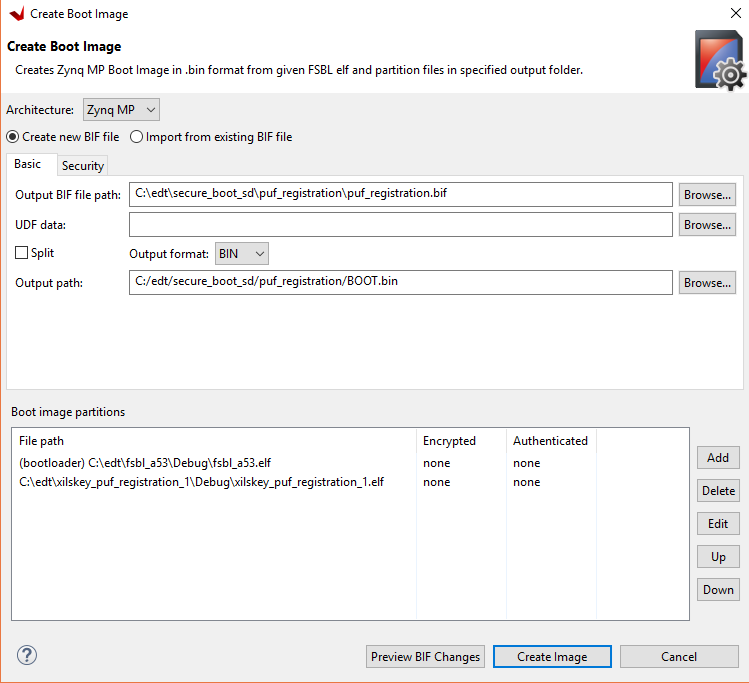Move partition Down in list
Screen dimensions: 749x683
pos(718,590)
